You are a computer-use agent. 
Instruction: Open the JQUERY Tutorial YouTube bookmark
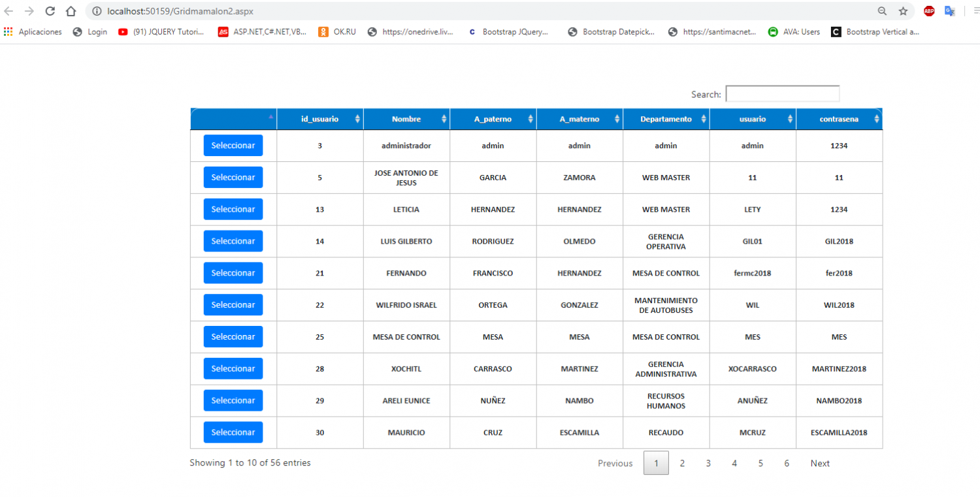161,31
